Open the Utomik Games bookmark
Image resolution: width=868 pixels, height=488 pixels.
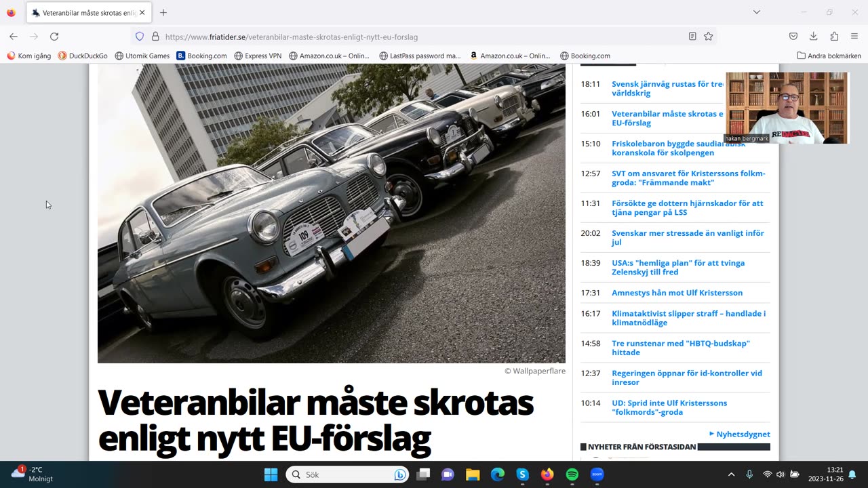[142, 56]
